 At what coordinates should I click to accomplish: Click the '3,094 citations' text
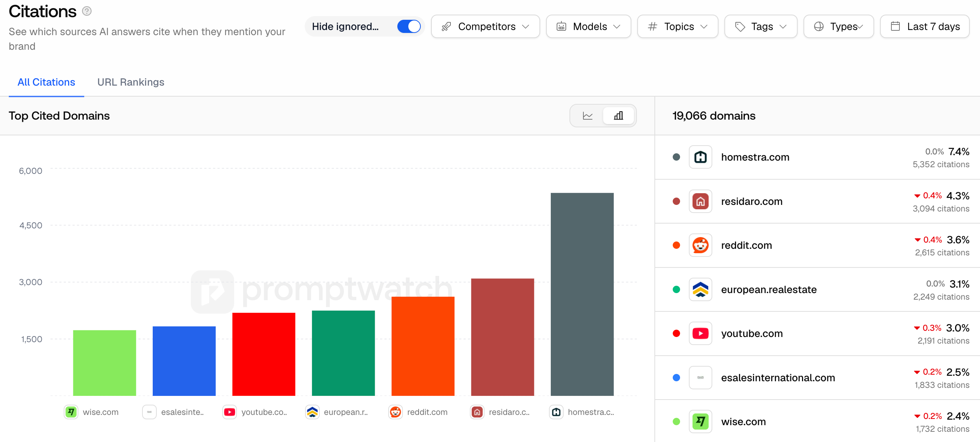[x=940, y=208]
